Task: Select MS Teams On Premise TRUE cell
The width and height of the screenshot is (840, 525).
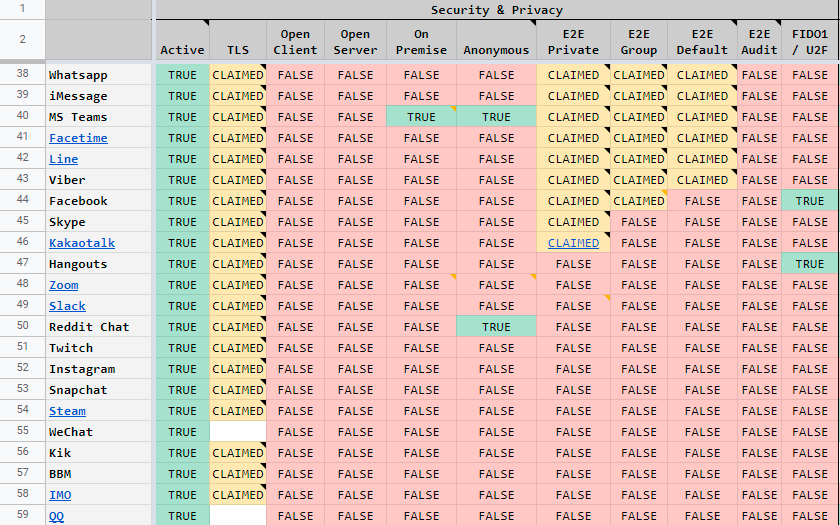Action: (421, 117)
